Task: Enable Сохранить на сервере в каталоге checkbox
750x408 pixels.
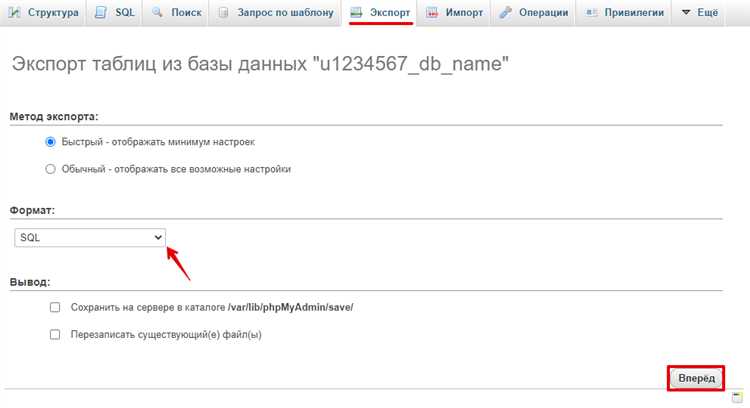Action: [x=55, y=307]
